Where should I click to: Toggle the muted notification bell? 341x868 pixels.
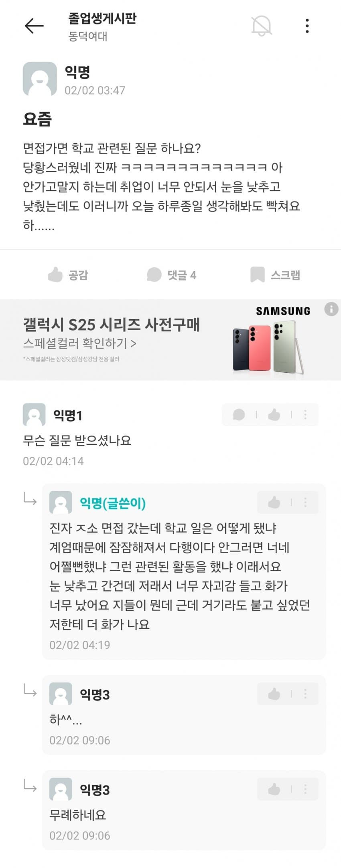click(262, 26)
